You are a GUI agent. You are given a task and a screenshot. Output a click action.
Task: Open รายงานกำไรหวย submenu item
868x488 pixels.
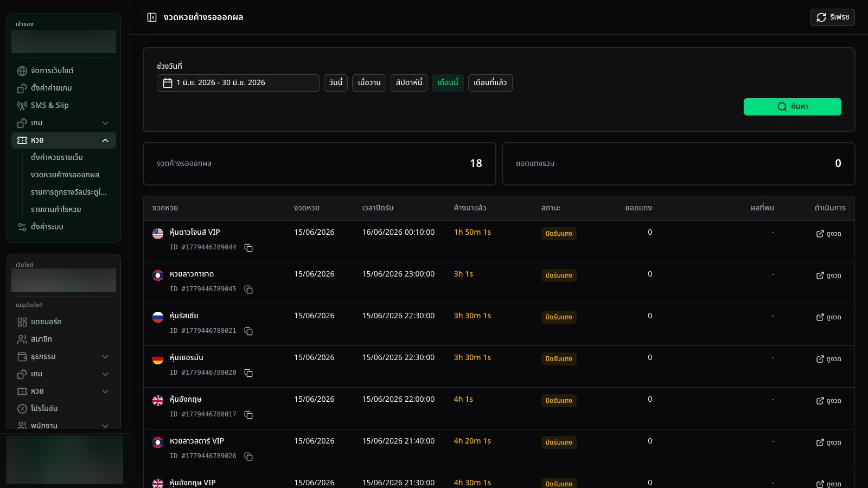[56, 209]
